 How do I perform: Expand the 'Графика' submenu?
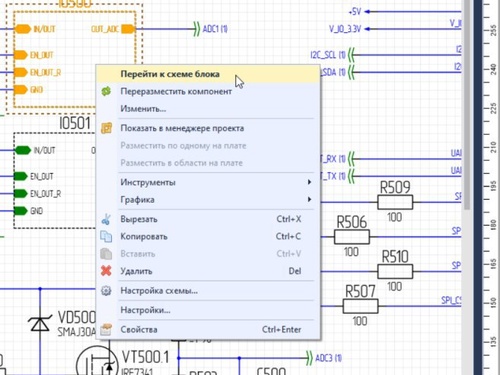pos(208,200)
